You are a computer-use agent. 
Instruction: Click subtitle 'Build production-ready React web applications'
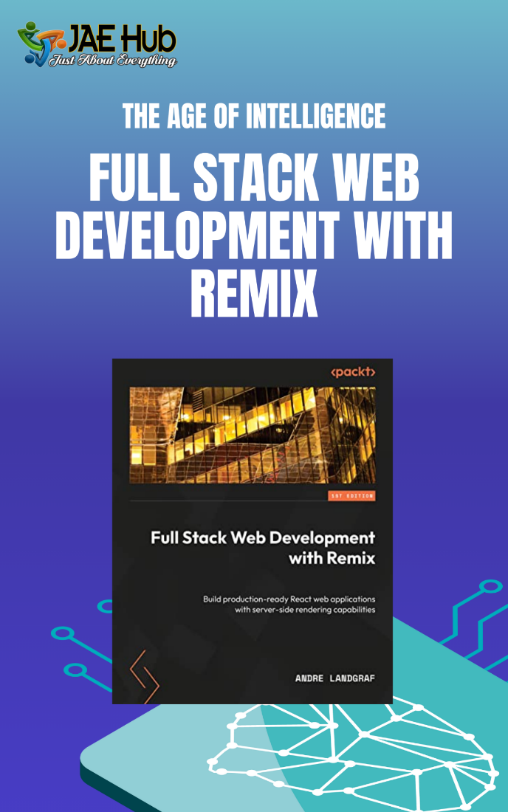pos(289,599)
